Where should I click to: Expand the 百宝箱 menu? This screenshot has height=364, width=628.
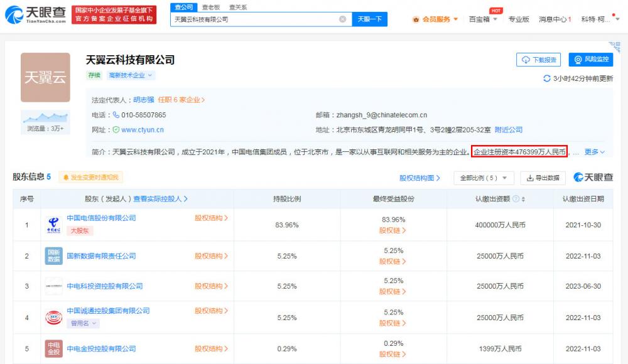click(483, 19)
